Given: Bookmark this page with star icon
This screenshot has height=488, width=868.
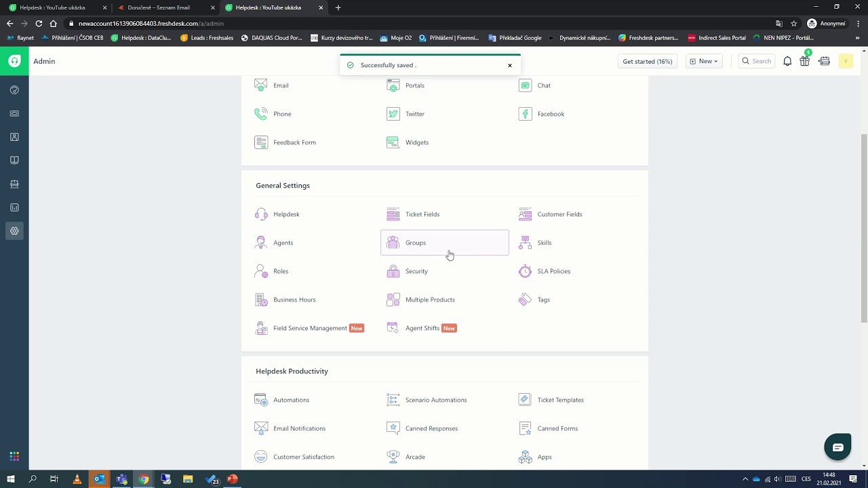Looking at the screenshot, I should 793,23.
